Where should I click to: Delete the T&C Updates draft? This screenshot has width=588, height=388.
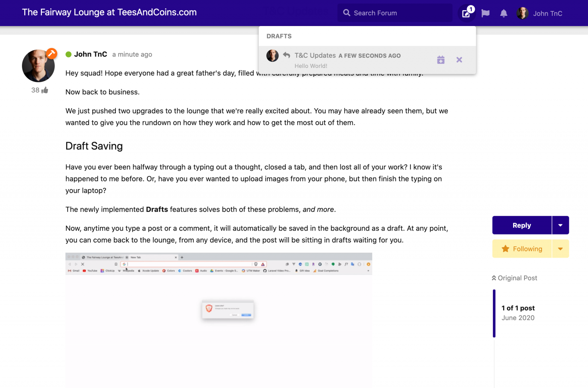(x=459, y=60)
